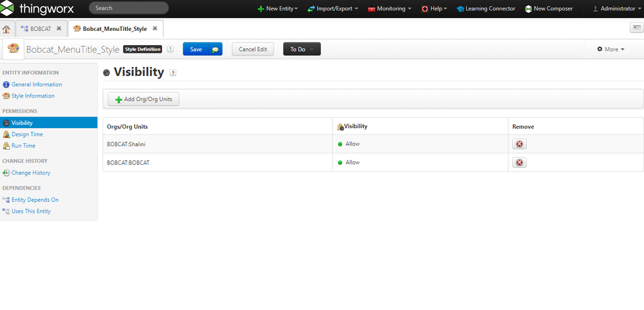Click Add Org/Org Units button
Viewport: 644px width, 310px height.
pos(144,99)
